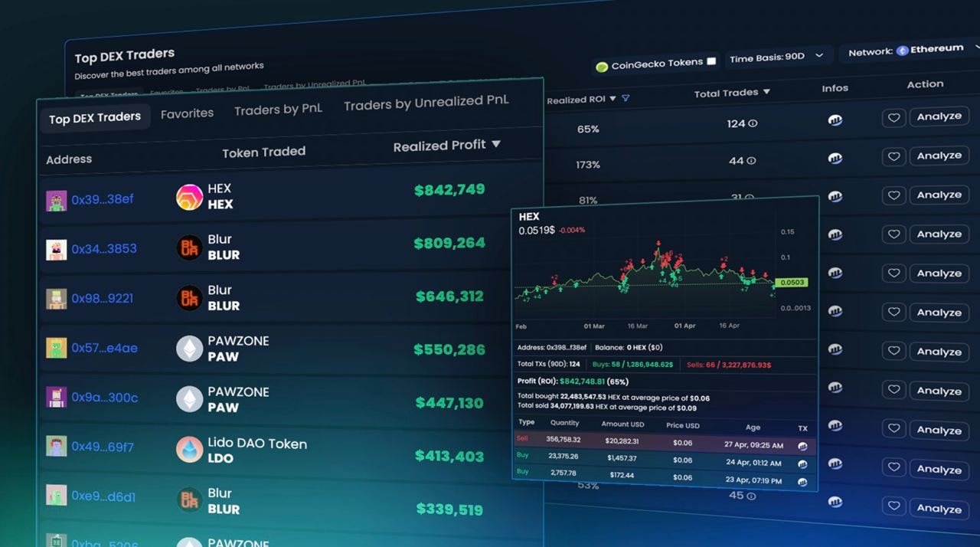Click the avatar beside 0x34...3853

(56, 250)
